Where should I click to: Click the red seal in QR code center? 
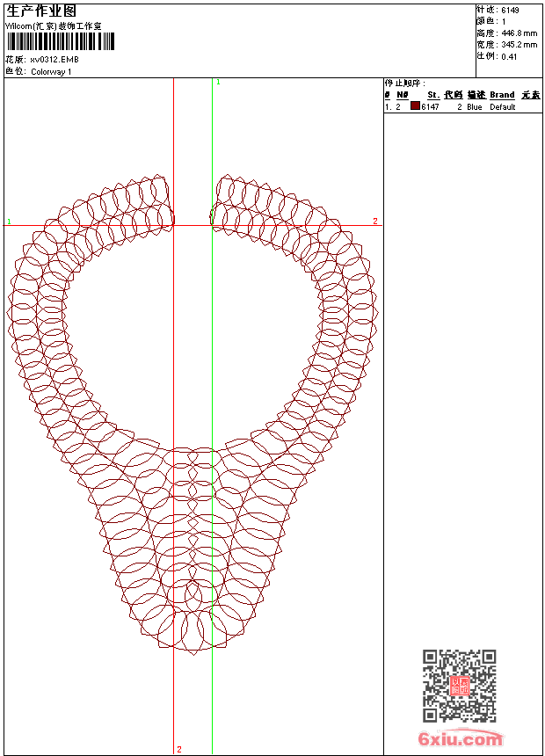point(459,686)
